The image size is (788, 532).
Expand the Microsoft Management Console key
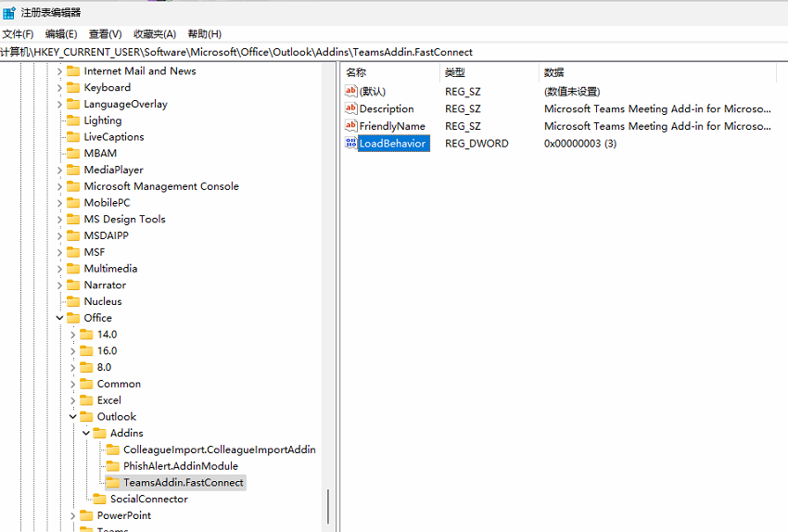tap(60, 187)
